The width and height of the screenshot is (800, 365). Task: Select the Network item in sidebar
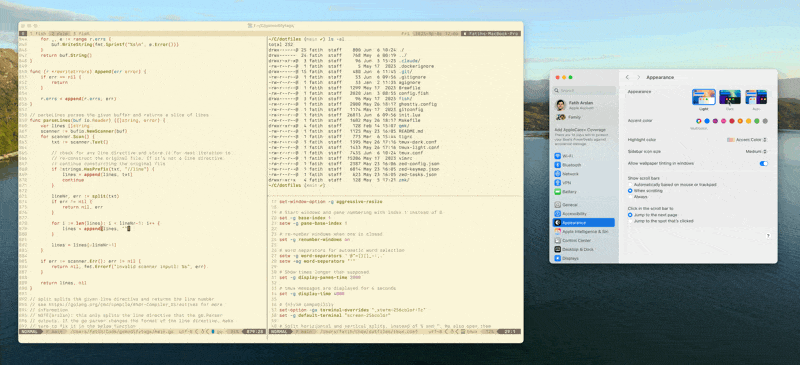(584, 174)
